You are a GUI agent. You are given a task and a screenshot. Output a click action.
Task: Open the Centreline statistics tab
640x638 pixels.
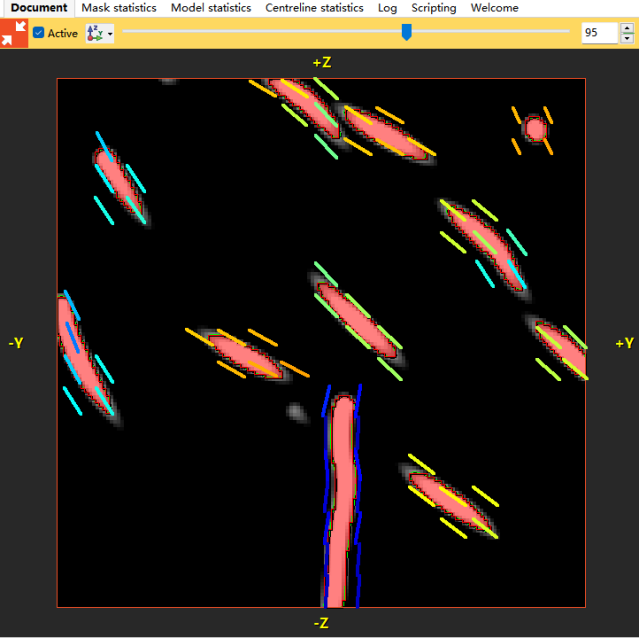pyautogui.click(x=314, y=8)
